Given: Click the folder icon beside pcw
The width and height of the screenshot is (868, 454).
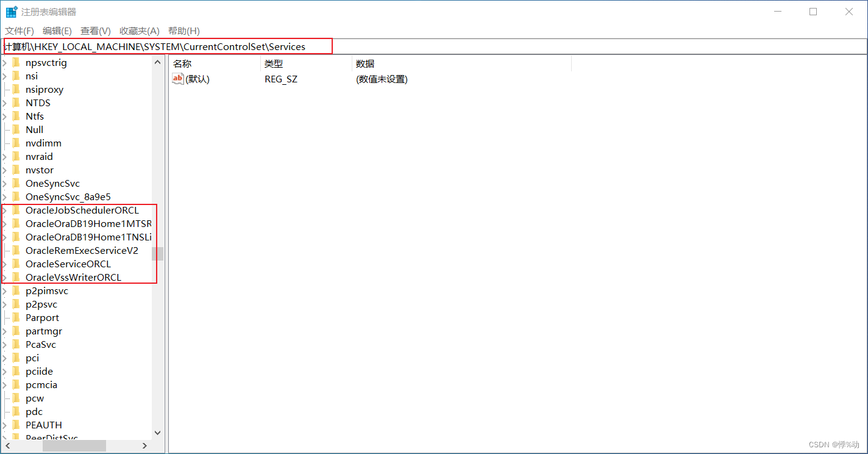Looking at the screenshot, I should 16,398.
